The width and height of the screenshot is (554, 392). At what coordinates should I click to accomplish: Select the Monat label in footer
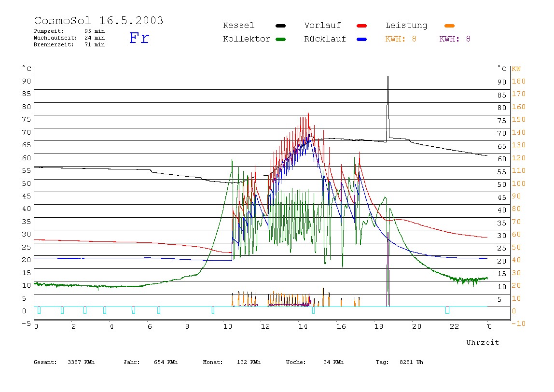point(213,362)
